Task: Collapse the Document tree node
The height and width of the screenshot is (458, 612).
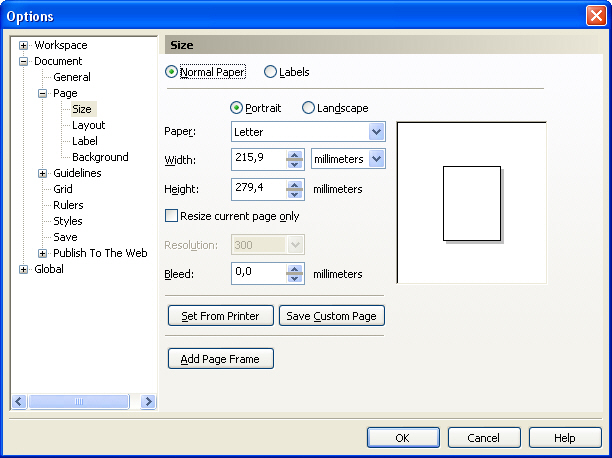Action: point(24,61)
